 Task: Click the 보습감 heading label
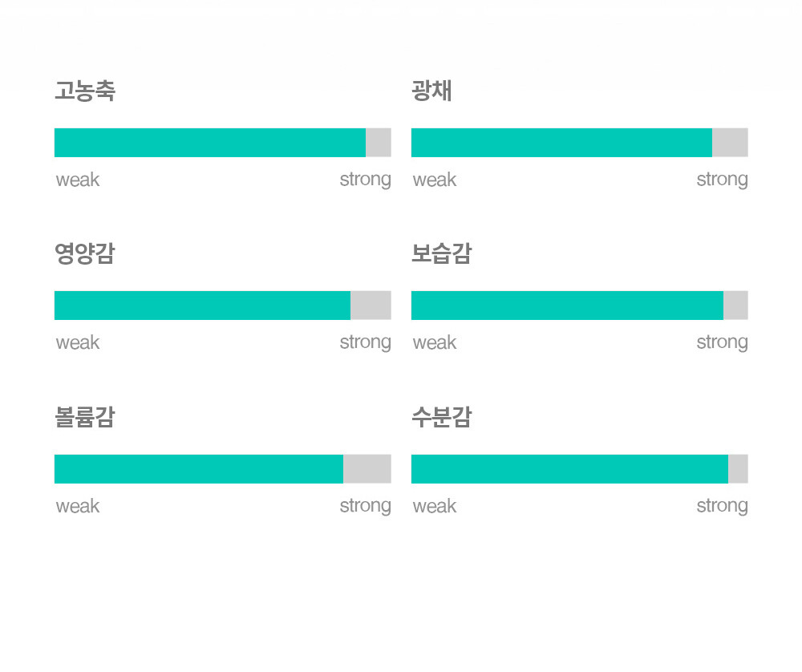point(441,253)
